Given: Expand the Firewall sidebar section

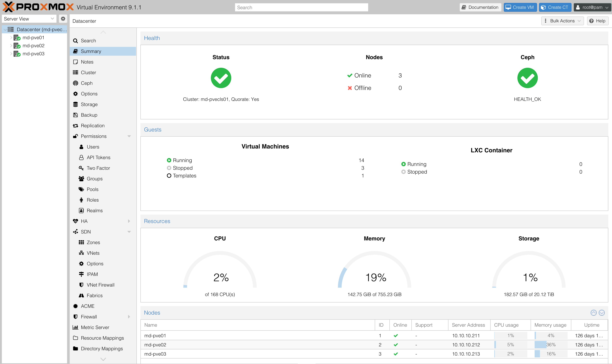Looking at the screenshot, I should [x=129, y=317].
